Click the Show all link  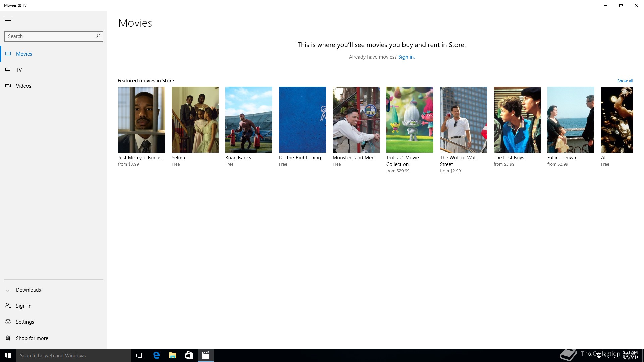tap(625, 81)
